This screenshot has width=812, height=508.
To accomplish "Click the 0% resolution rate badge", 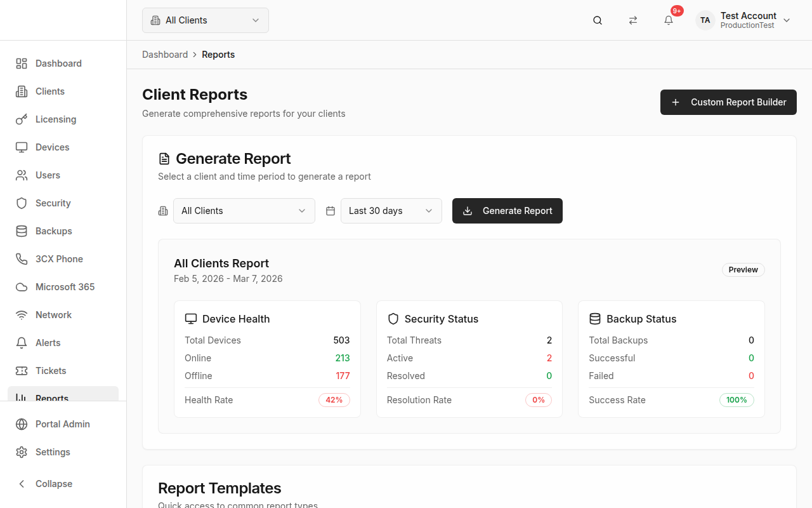I will [539, 400].
